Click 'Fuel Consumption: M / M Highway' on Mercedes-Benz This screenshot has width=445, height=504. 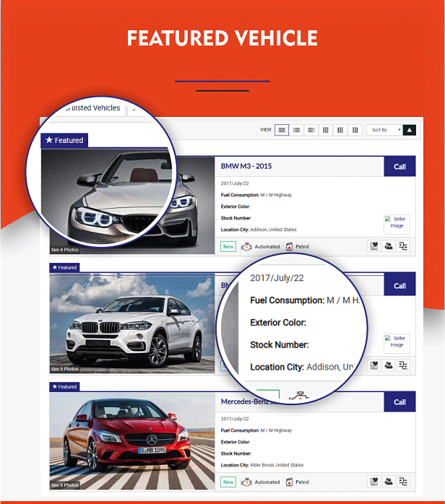pos(256,430)
